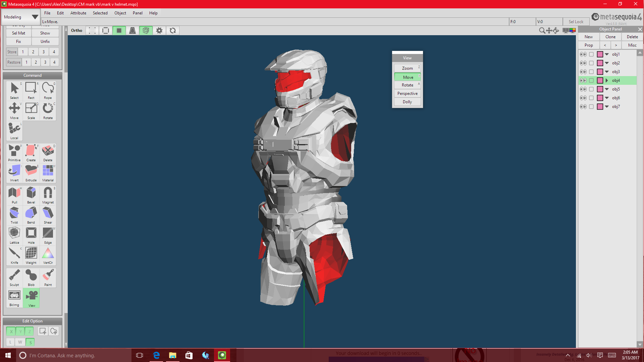
Task: Select the Shear tool
Action: (48, 215)
